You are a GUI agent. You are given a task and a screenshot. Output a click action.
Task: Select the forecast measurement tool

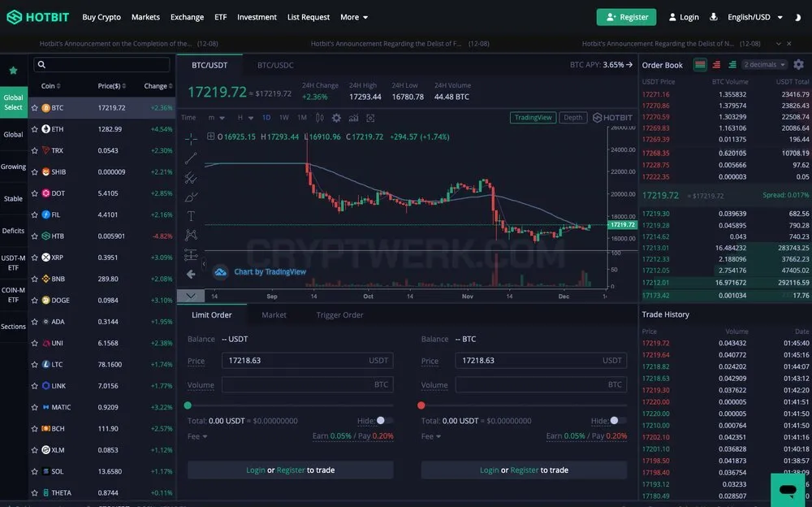click(x=191, y=254)
